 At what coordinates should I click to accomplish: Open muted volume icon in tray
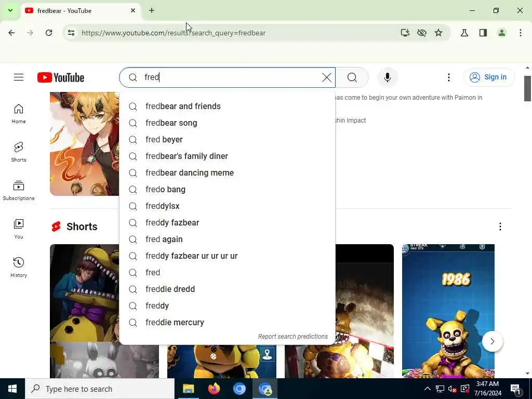452,389
